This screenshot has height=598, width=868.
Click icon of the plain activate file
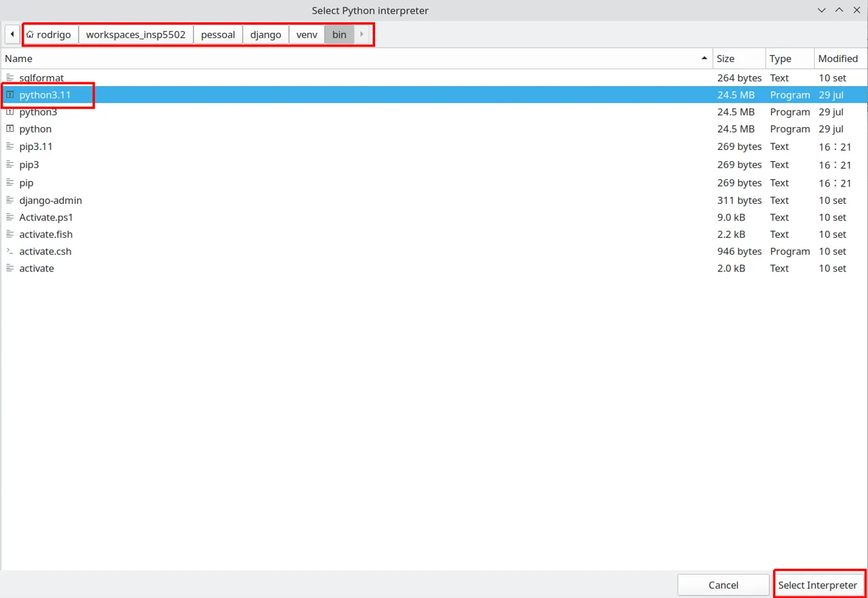[x=10, y=268]
